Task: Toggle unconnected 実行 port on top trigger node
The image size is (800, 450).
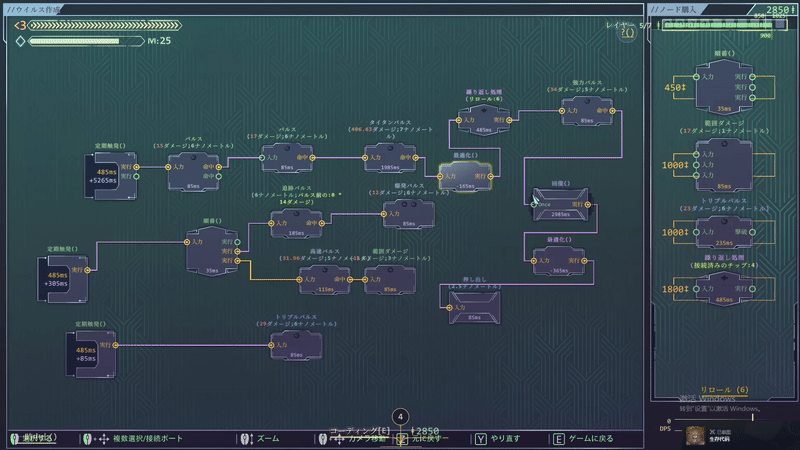Action: tap(136, 176)
